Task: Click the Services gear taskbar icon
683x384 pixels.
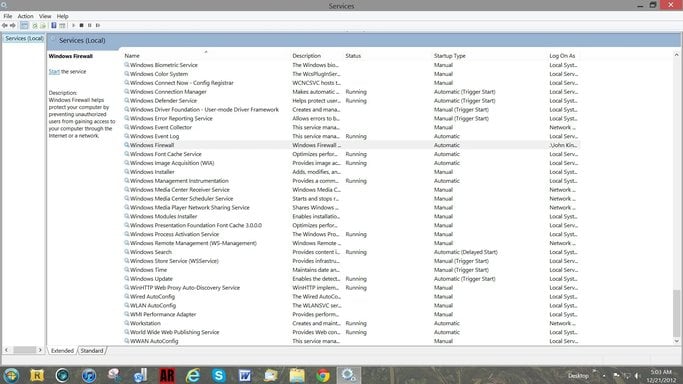Action: tap(349, 375)
